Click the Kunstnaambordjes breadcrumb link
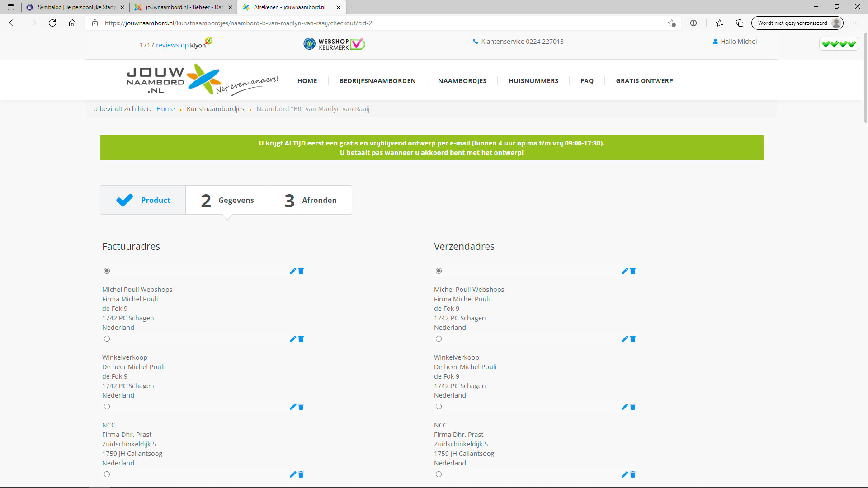868x488 pixels. (x=215, y=109)
